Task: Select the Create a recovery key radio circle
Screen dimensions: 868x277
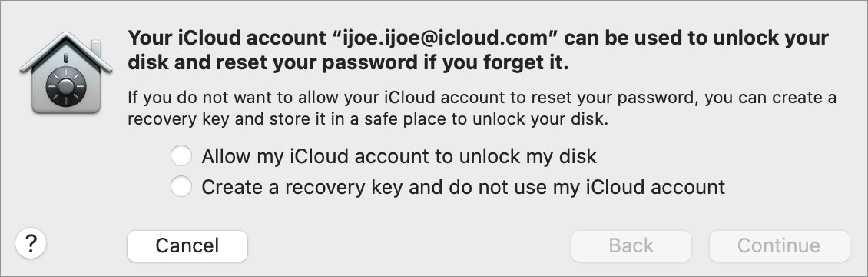Action: click(181, 187)
